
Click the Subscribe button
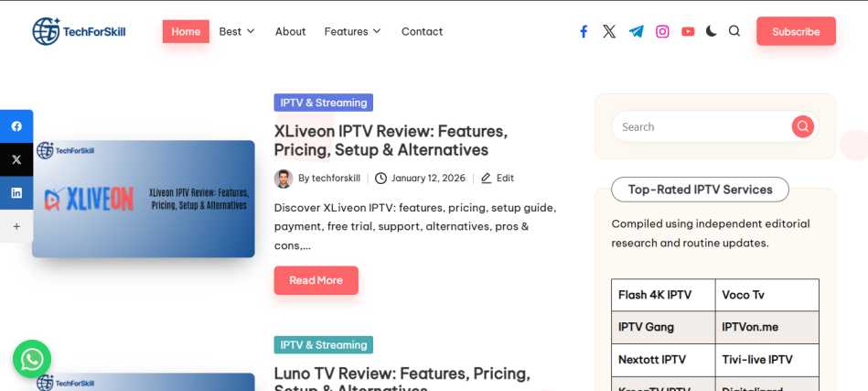click(796, 31)
